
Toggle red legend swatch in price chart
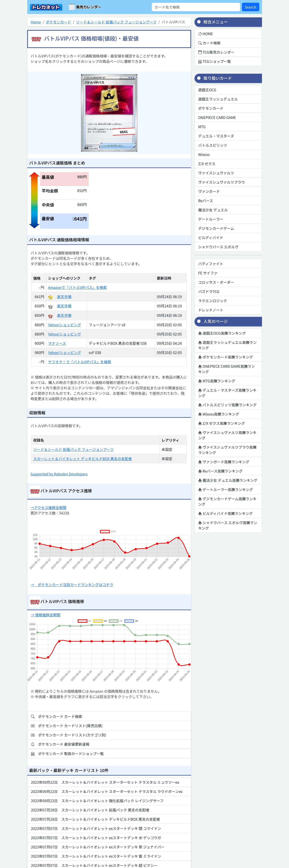coord(82,621)
